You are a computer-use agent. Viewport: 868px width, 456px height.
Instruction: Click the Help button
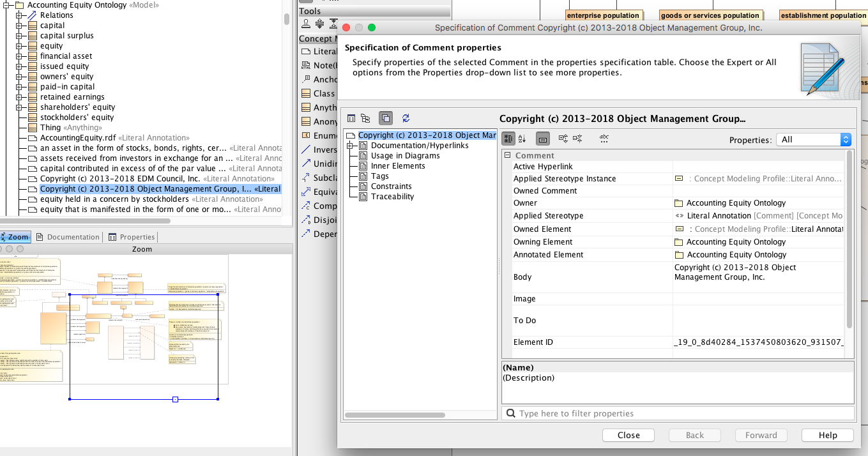[x=827, y=435]
